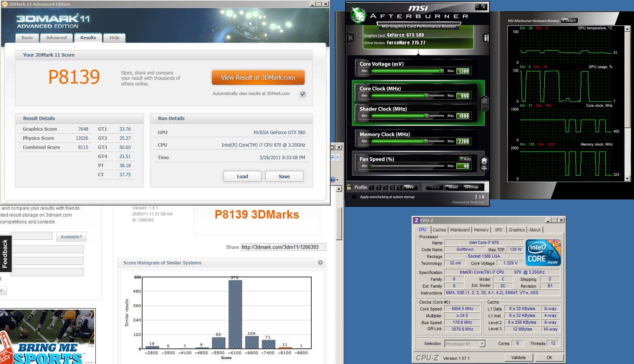Click the fan User Define gear icon
634x364 pixels.
(484, 163)
